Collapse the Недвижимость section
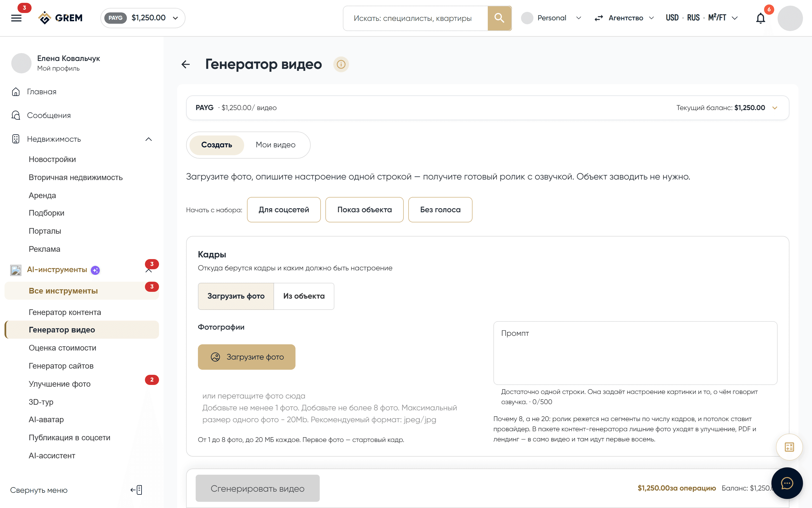This screenshot has width=812, height=508. (149, 139)
